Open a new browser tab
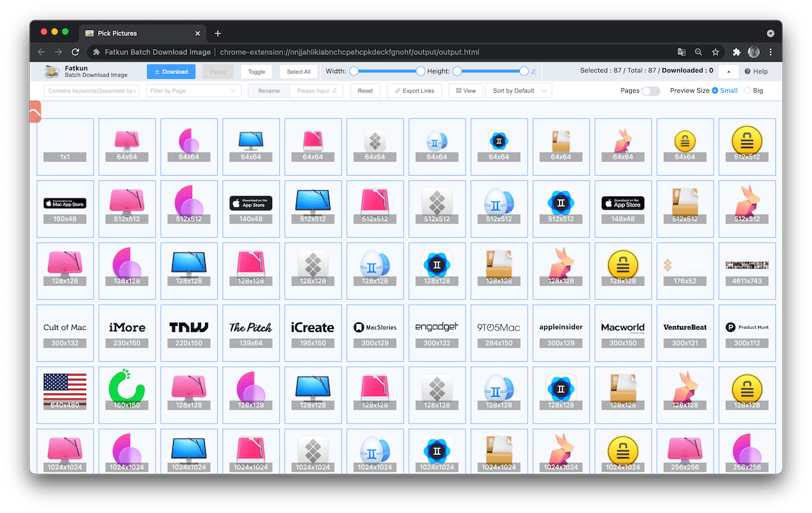This screenshot has width=812, height=513. pos(218,33)
